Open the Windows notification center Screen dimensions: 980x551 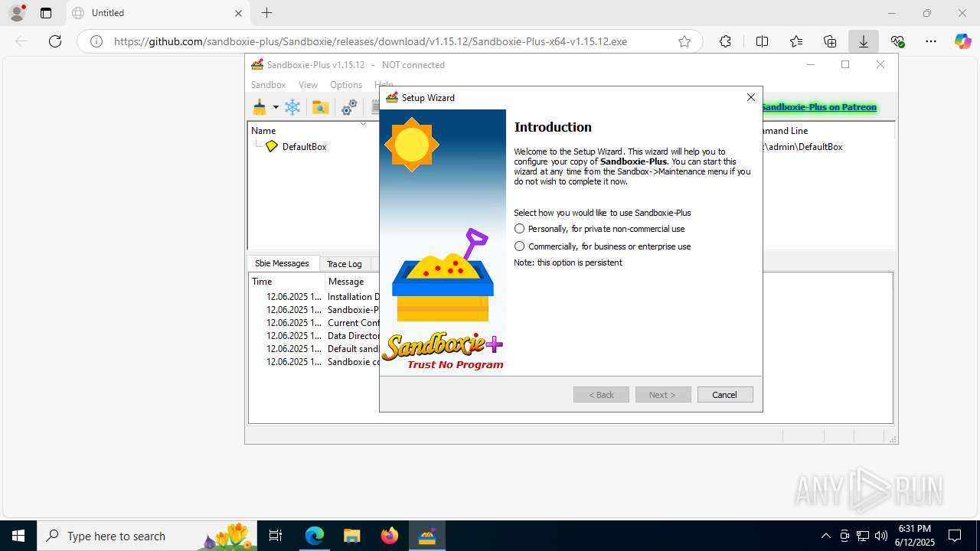[x=955, y=536]
